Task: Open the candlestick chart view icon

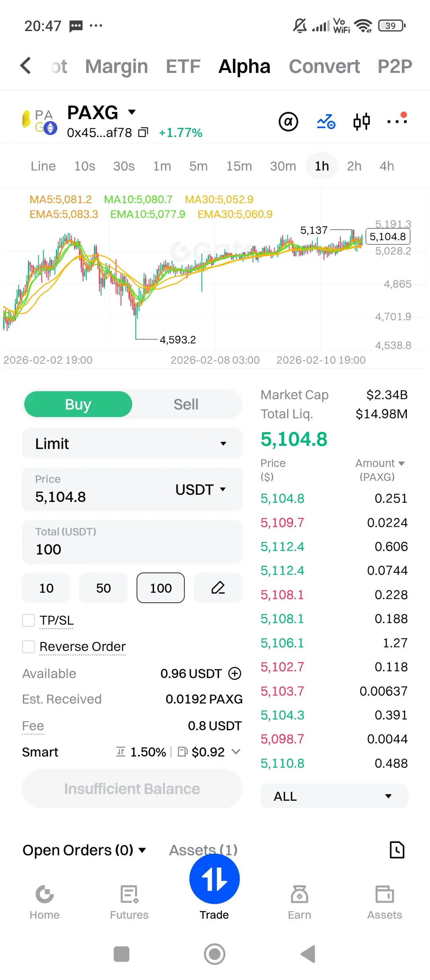Action: click(x=362, y=122)
